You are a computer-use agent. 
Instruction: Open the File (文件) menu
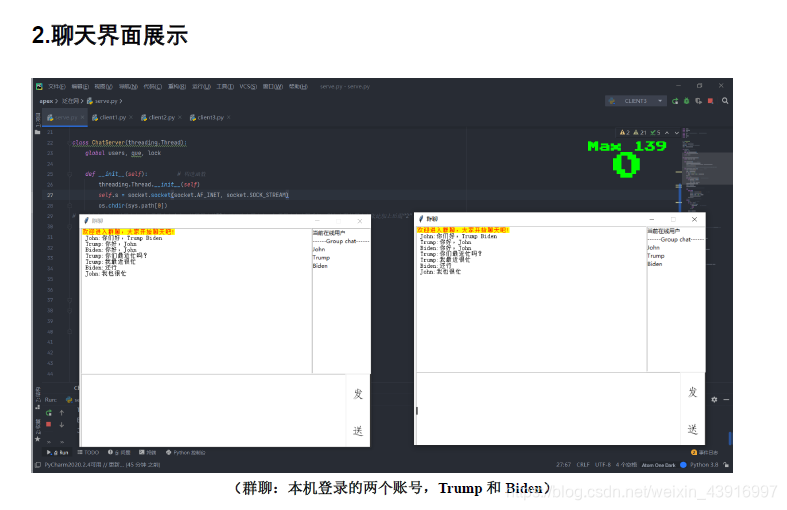[57, 87]
